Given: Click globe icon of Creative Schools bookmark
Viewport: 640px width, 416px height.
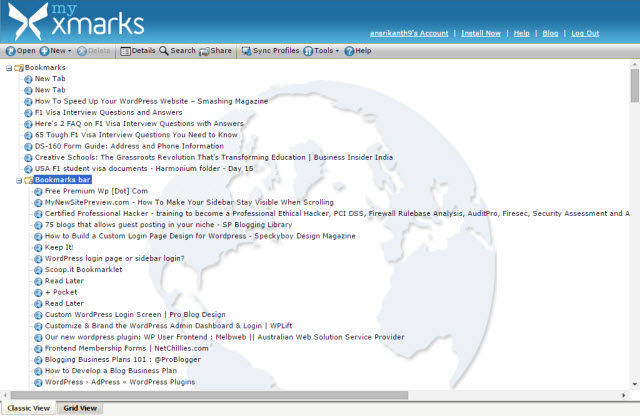Looking at the screenshot, I should [x=28, y=158].
